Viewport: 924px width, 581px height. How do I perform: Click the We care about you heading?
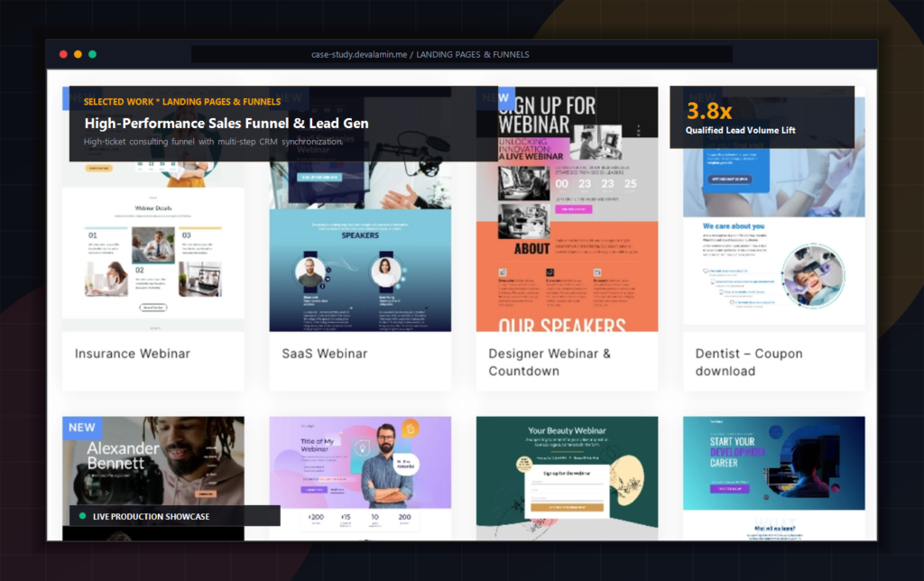tap(733, 226)
